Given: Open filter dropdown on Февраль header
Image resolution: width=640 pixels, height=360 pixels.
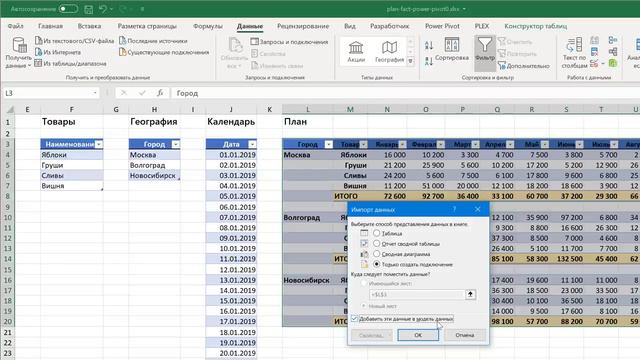Looking at the screenshot, I should 441,144.
